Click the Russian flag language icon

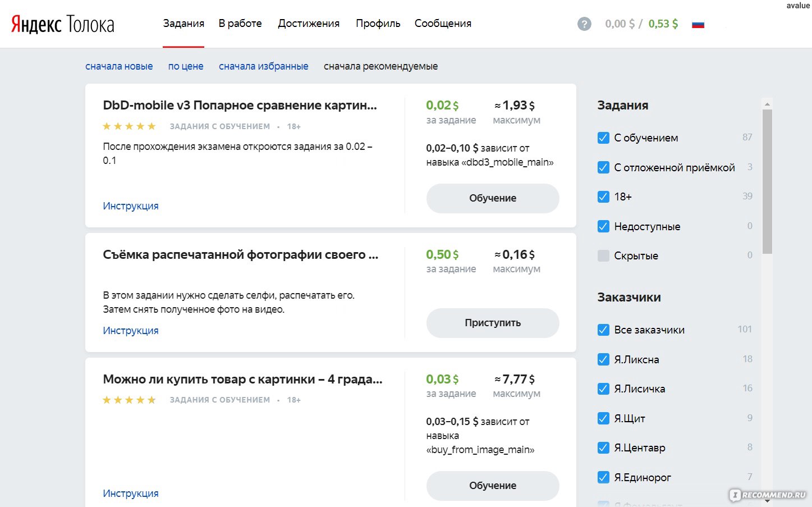(x=698, y=24)
